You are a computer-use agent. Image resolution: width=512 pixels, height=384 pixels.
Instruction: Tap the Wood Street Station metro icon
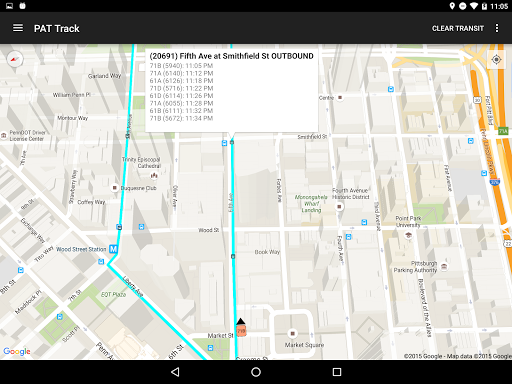point(114,249)
